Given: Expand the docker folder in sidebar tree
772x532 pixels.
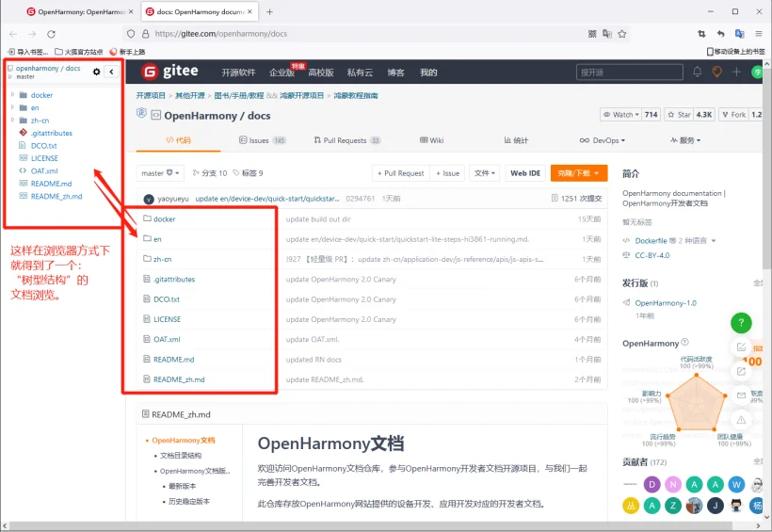Looking at the screenshot, I should point(12,94).
